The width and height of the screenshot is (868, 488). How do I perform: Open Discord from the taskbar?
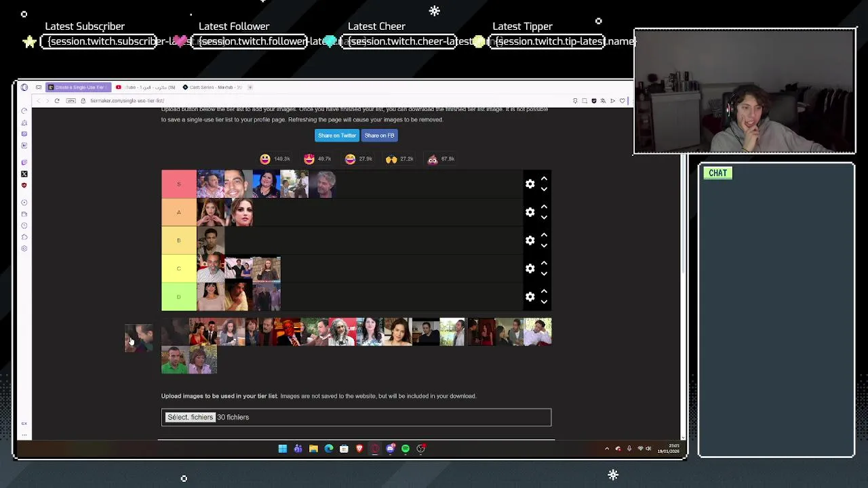(x=391, y=448)
